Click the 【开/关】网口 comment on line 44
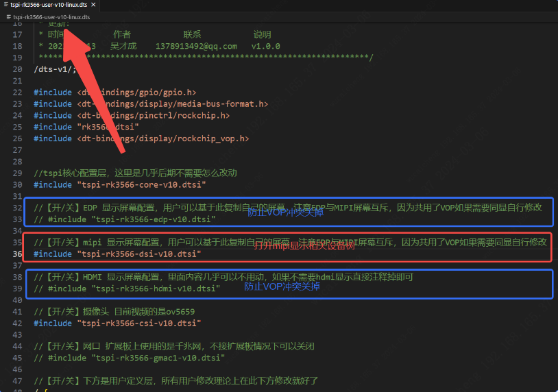 point(174,347)
